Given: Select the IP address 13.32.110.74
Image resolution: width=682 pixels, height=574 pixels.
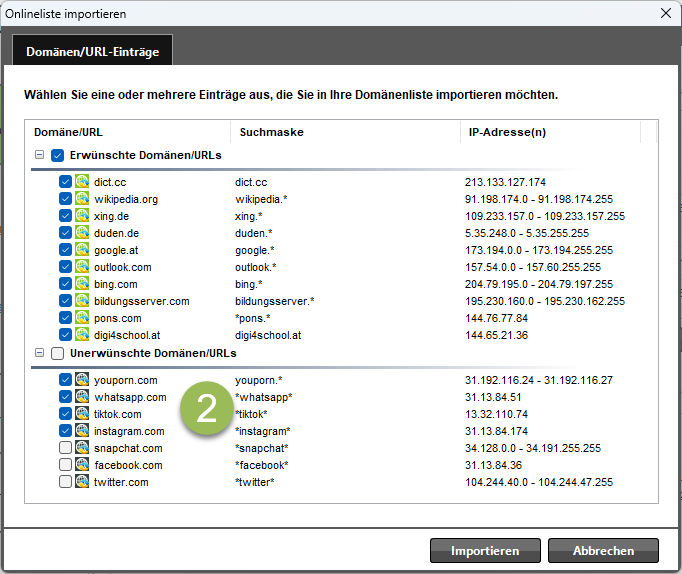Looking at the screenshot, I should (496, 414).
